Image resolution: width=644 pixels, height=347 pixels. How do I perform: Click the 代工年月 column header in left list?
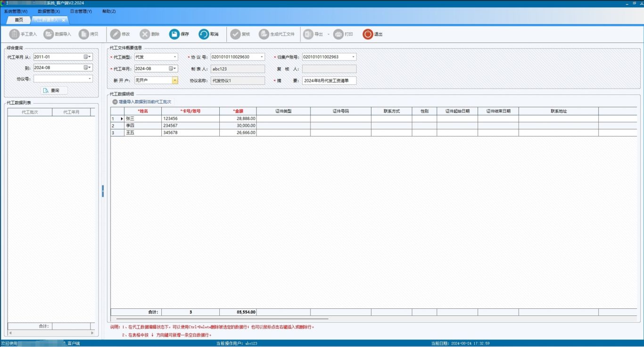[71, 113]
